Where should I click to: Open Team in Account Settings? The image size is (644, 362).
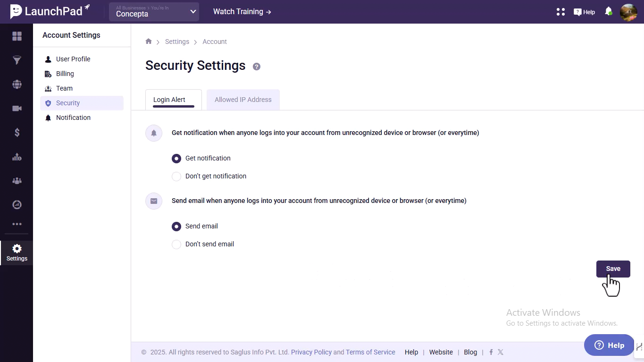(x=82, y=88)
